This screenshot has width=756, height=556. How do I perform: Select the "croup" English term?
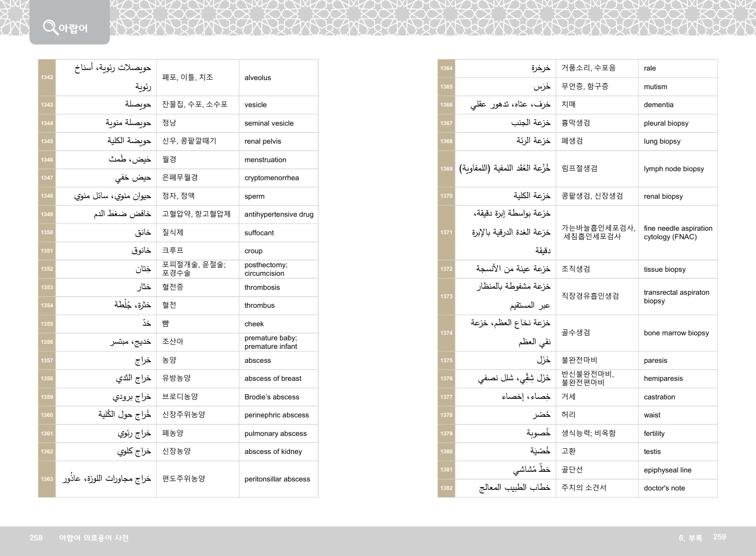[253, 251]
